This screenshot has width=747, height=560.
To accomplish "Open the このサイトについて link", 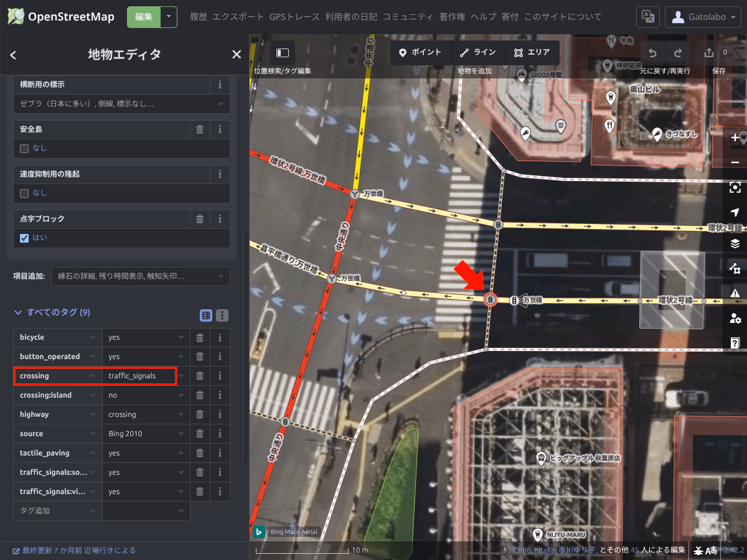I will [x=563, y=17].
